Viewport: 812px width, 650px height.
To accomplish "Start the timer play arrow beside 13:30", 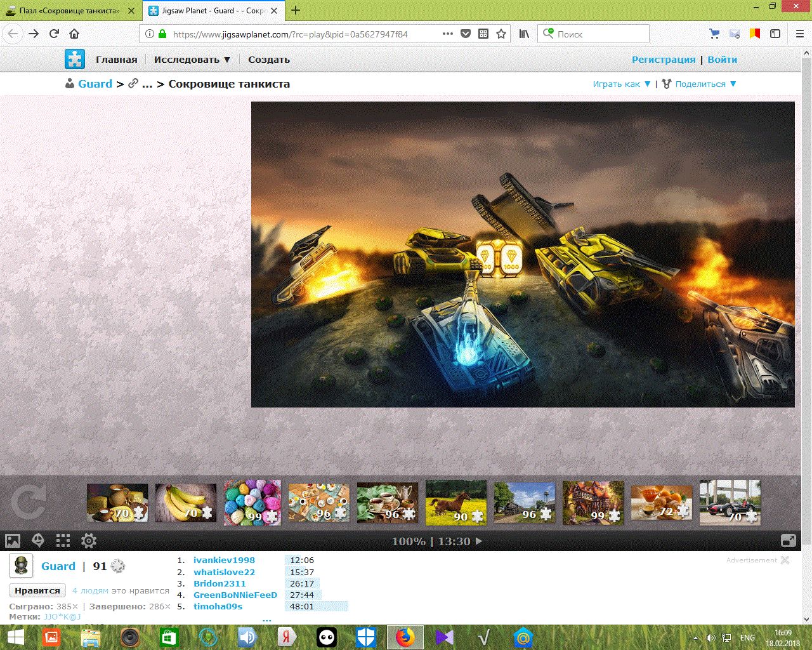I will [479, 541].
